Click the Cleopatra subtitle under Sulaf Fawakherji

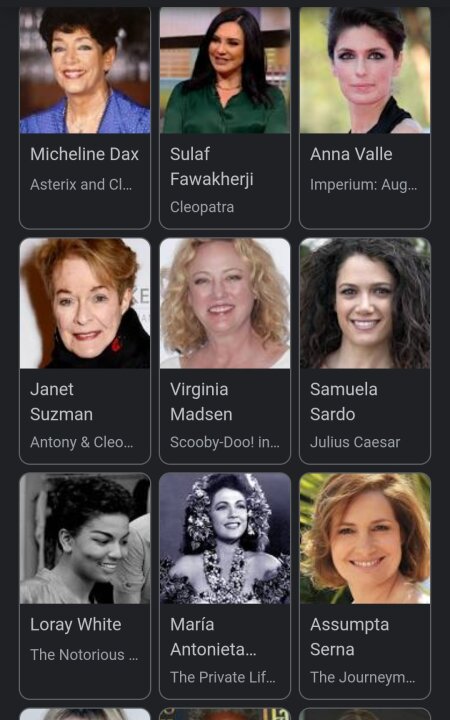202,207
